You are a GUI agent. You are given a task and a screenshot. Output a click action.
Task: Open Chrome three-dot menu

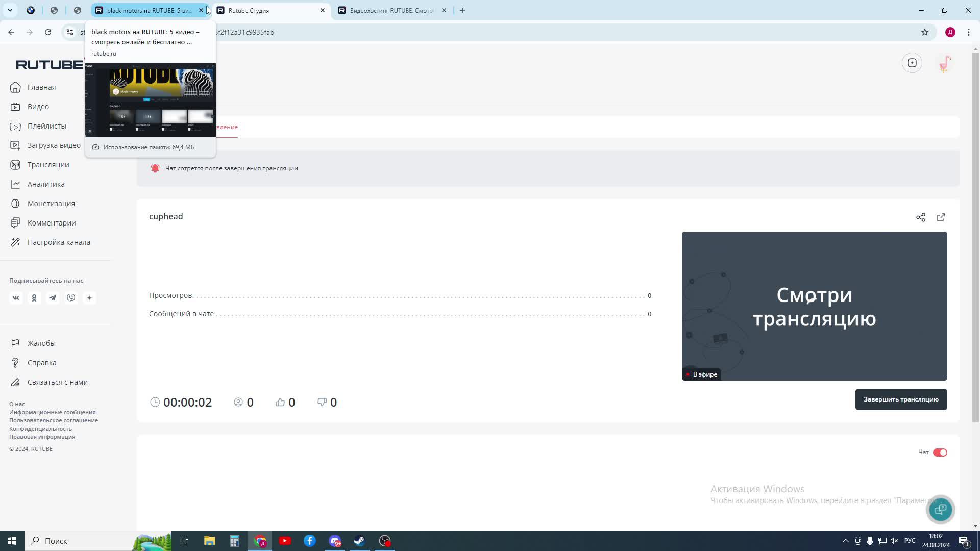pyautogui.click(x=968, y=32)
